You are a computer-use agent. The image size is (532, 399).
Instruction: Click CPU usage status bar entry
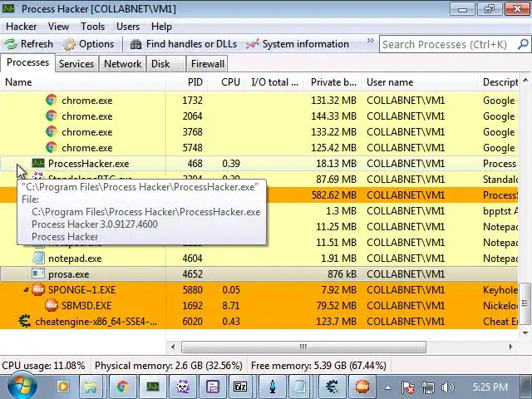point(43,366)
